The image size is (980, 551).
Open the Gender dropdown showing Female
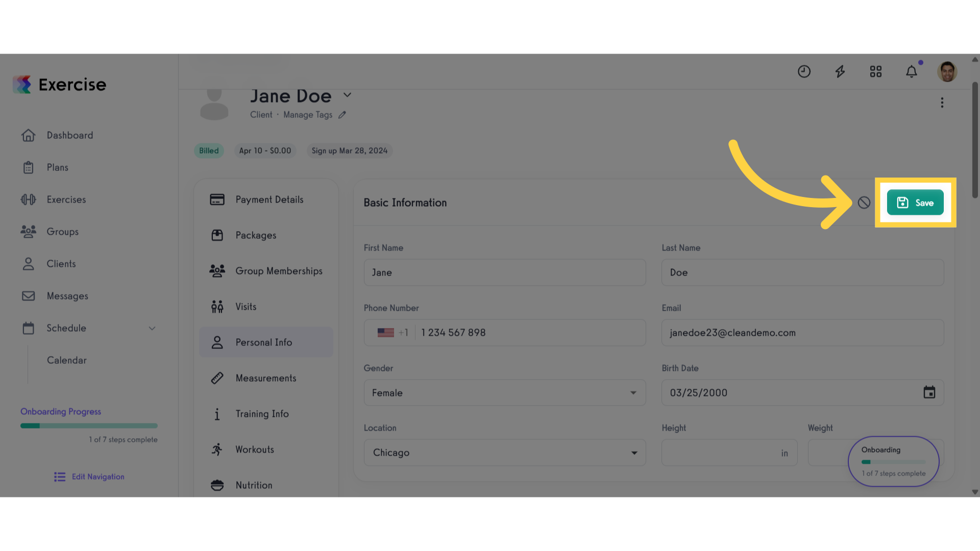505,393
